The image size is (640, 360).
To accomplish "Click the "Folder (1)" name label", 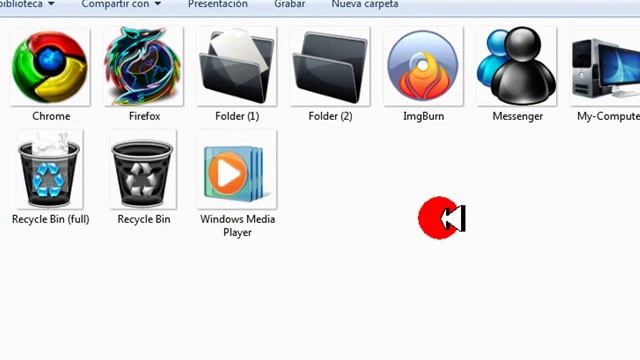I will [x=237, y=116].
